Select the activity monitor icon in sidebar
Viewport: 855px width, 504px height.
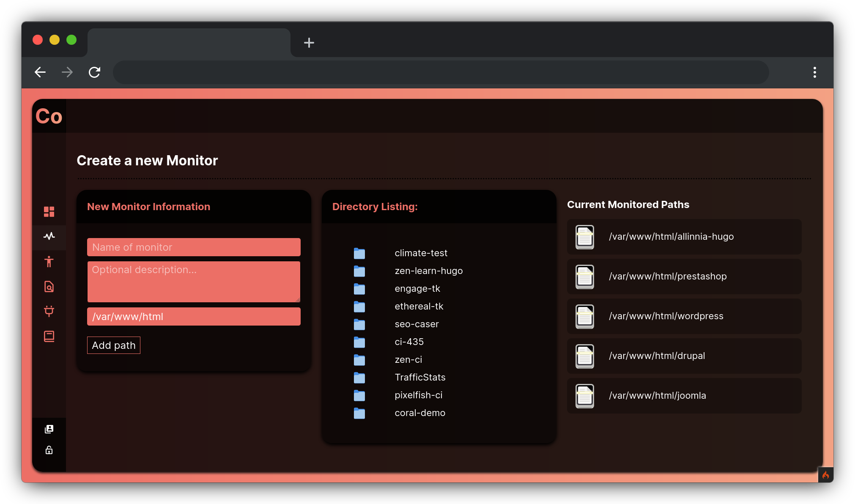click(x=49, y=237)
